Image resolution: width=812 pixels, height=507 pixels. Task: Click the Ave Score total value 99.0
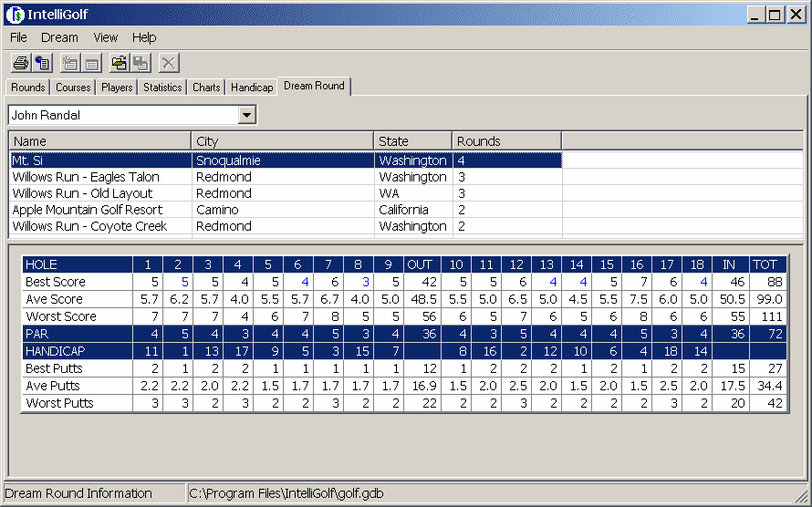(769, 299)
